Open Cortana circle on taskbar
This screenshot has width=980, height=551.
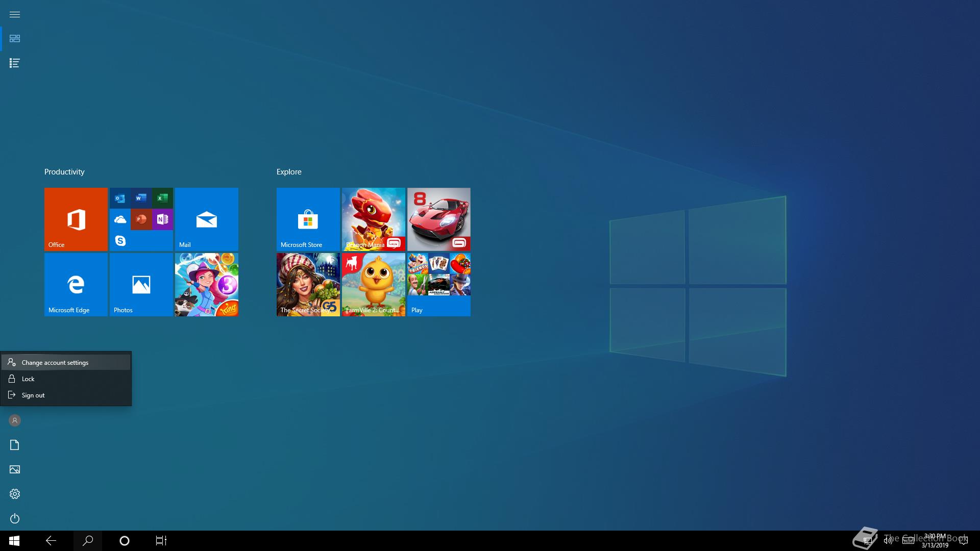(x=125, y=541)
